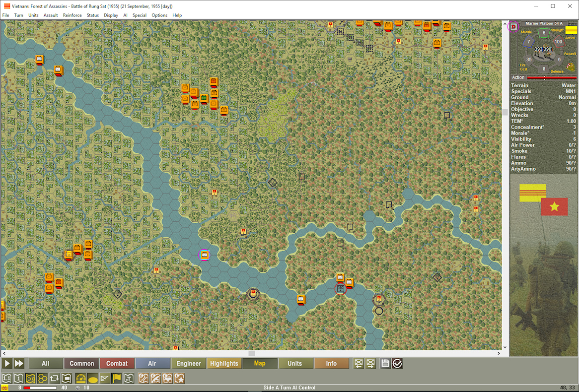Select the Combat toolbar tab
Viewport: 579px width, 392px height.
point(117,364)
